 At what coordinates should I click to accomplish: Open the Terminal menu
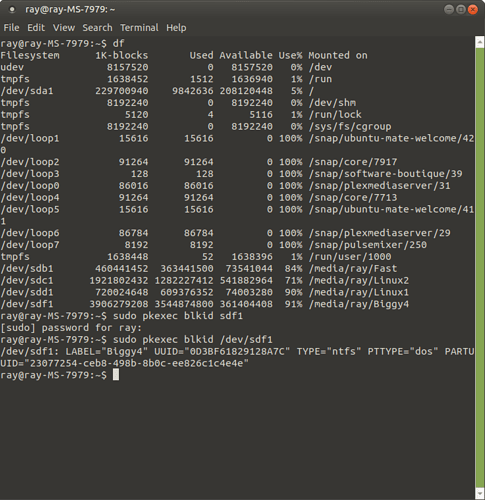pos(139,28)
